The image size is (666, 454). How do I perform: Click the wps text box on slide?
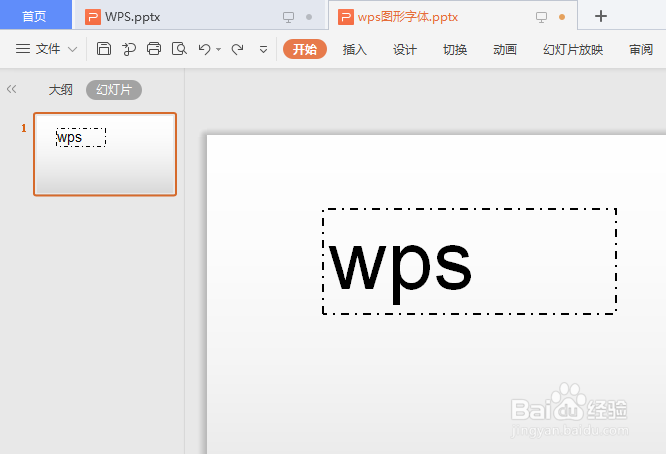click(469, 262)
